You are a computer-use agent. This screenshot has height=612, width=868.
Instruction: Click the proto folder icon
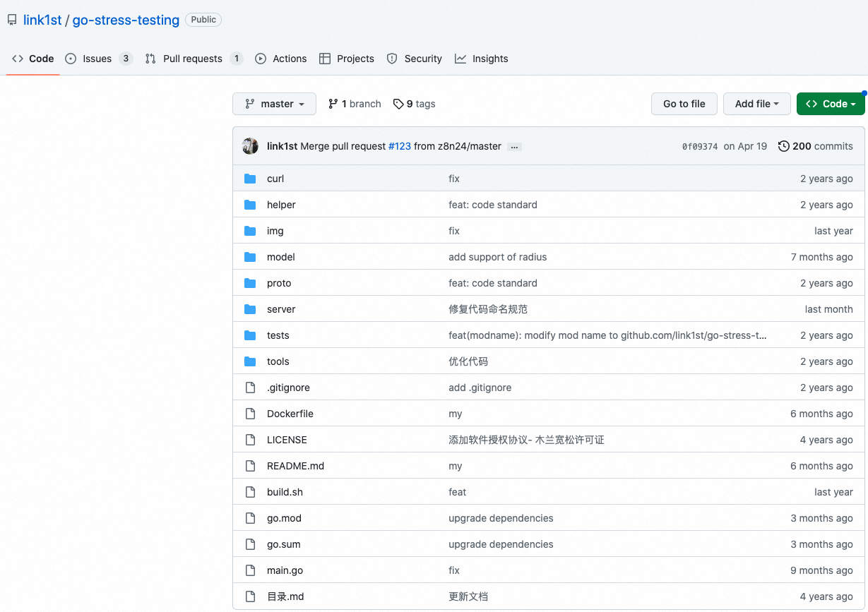click(250, 283)
